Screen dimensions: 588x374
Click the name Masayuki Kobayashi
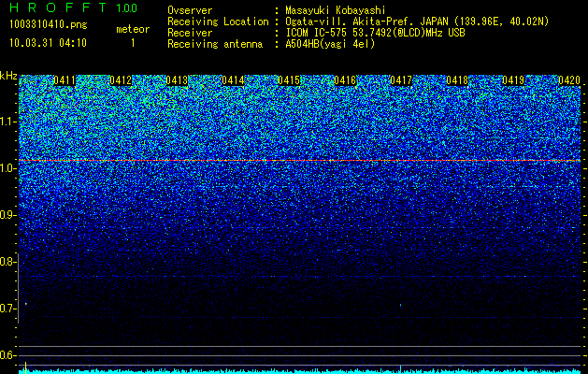click(335, 10)
